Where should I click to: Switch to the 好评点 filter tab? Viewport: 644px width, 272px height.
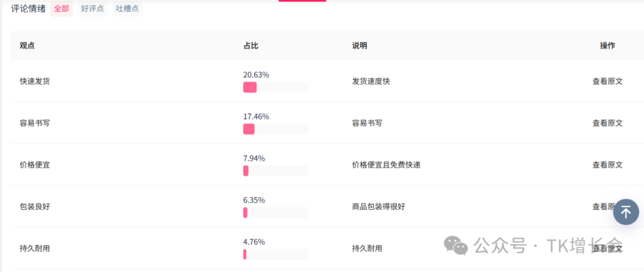pos(92,9)
